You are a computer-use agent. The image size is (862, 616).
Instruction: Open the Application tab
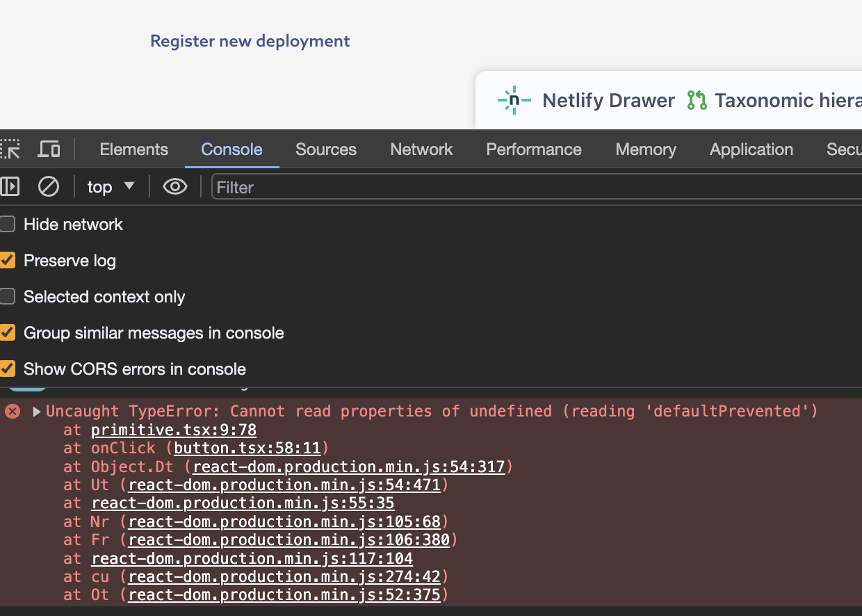tap(751, 149)
